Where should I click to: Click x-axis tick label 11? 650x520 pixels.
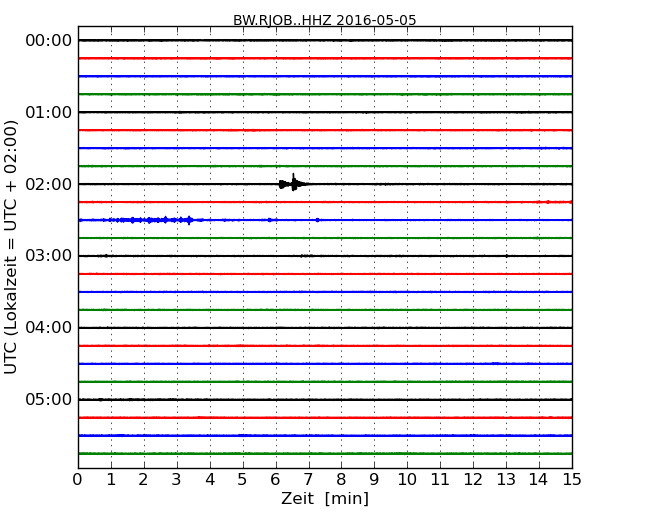[440, 480]
